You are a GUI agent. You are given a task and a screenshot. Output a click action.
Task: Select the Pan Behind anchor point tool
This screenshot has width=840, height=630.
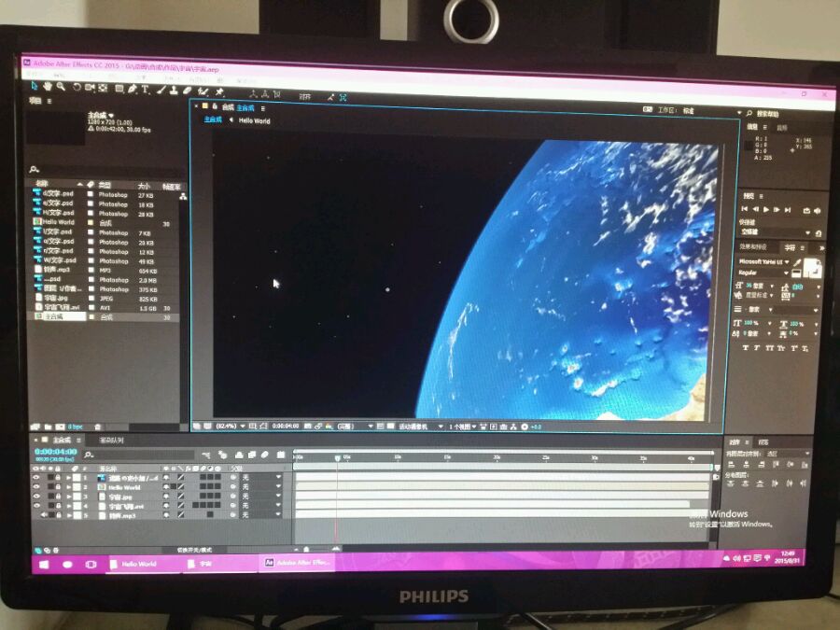click(x=104, y=88)
